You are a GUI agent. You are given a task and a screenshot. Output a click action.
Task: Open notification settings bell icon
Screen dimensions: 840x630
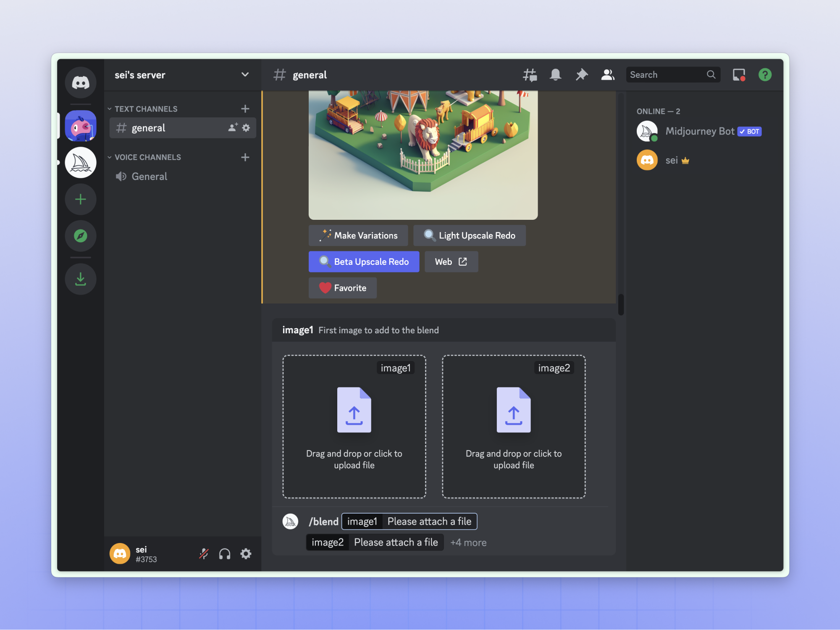pyautogui.click(x=555, y=75)
